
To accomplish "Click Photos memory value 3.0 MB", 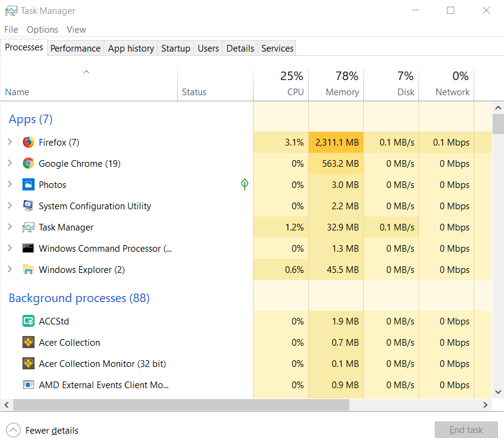I will click(345, 185).
